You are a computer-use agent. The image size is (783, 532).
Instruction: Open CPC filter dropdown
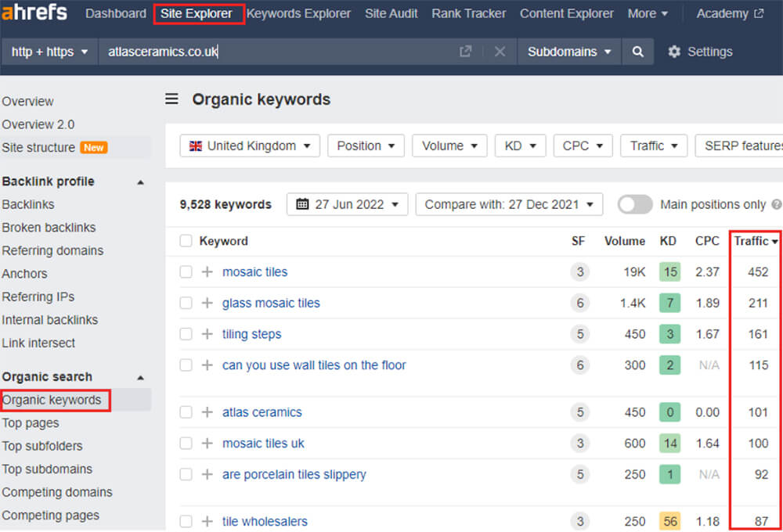pyautogui.click(x=583, y=146)
